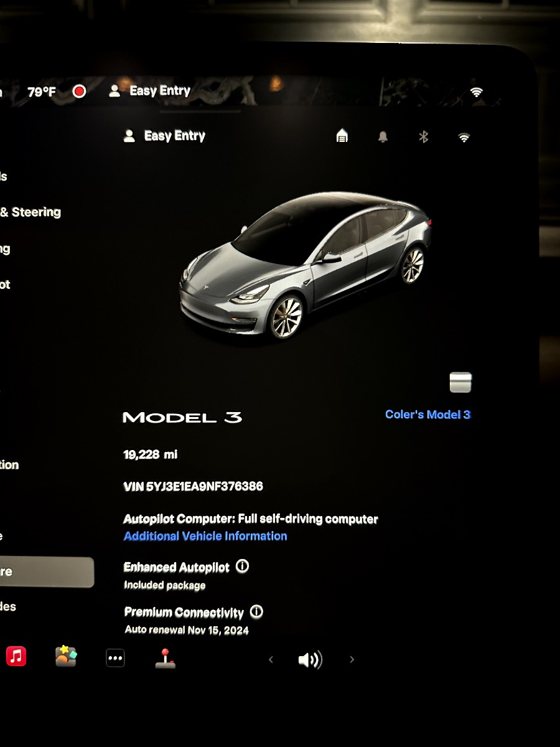
Task: Tap Wi-Fi icon in the settings panel header
Action: 464,138
